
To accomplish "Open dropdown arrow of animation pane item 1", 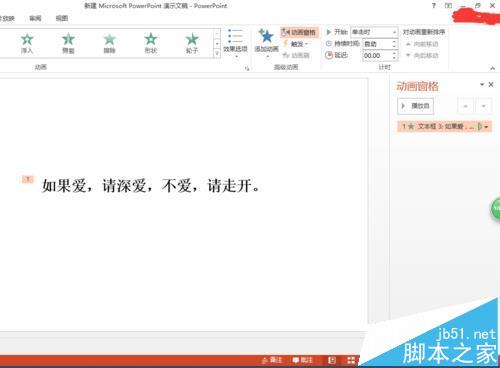I will [x=486, y=127].
